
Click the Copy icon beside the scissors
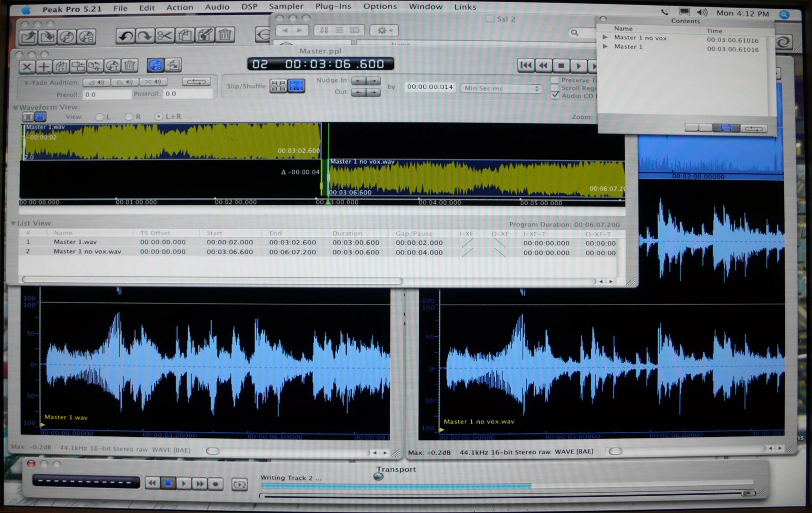185,36
